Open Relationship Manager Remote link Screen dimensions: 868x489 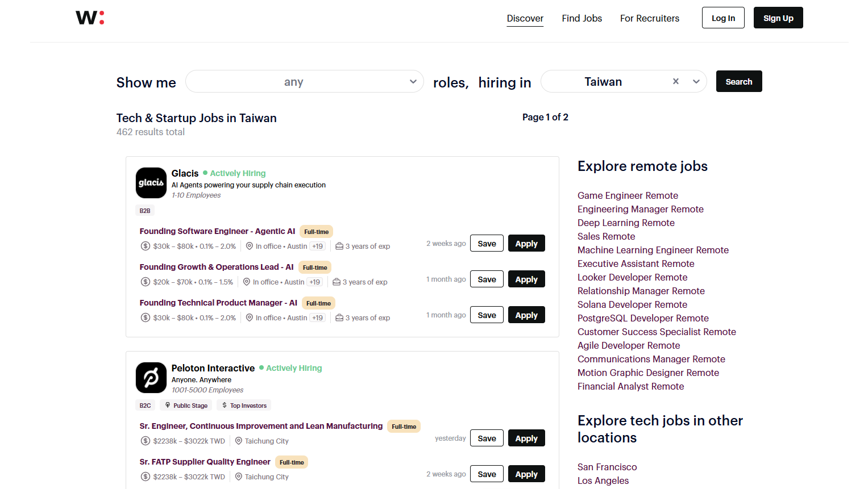641,291
